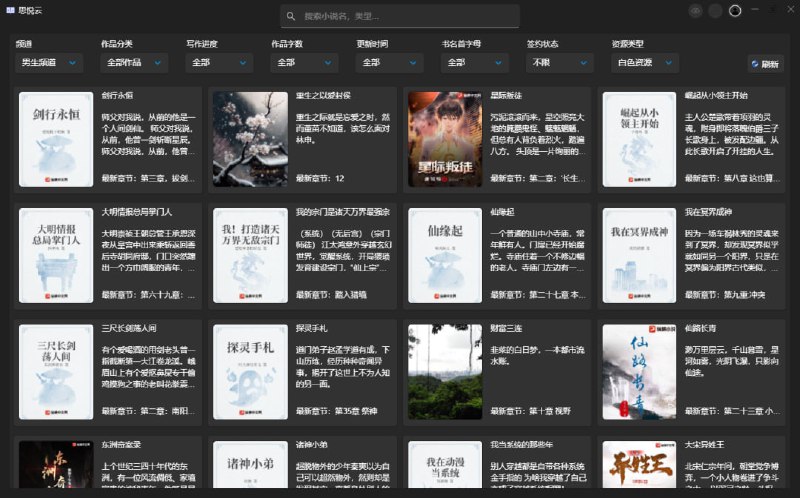
Task: Open the 我在冥界成神 book cover
Action: click(639, 256)
